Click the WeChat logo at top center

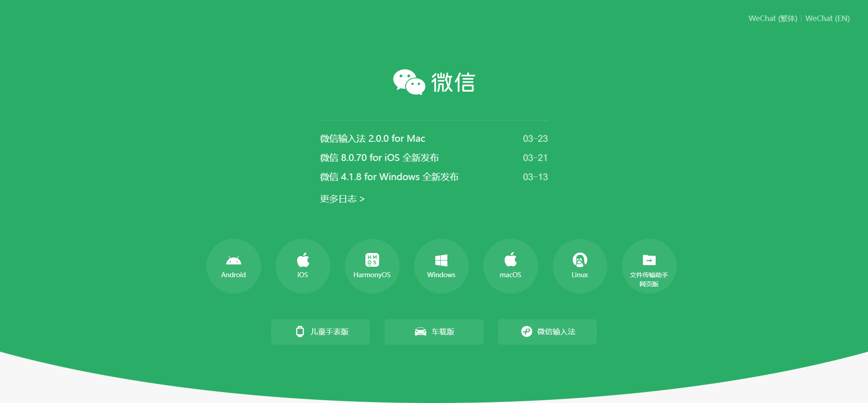click(434, 82)
